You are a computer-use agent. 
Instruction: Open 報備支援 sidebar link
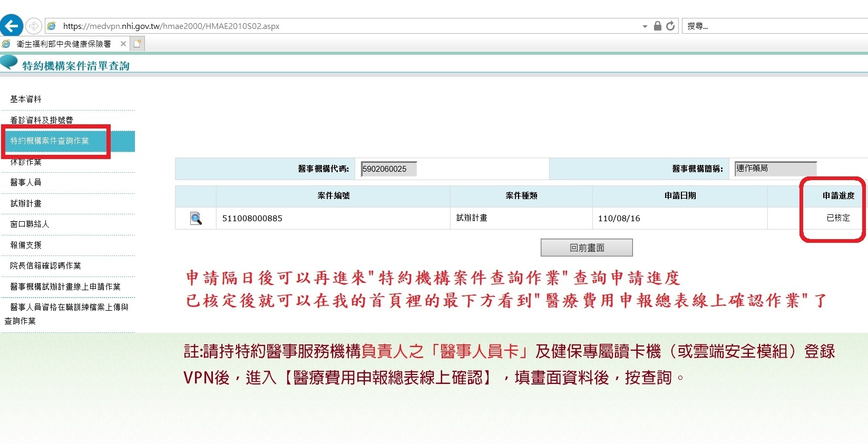[x=26, y=245]
